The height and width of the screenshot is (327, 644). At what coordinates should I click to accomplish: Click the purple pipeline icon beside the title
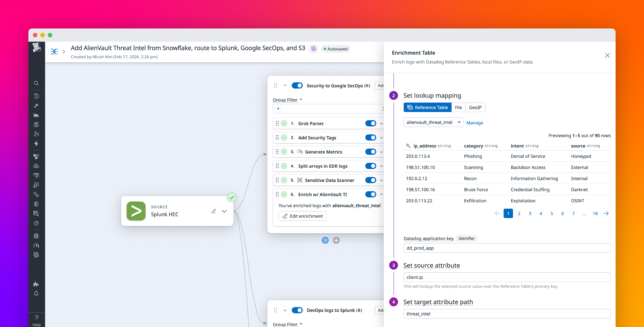(313, 49)
